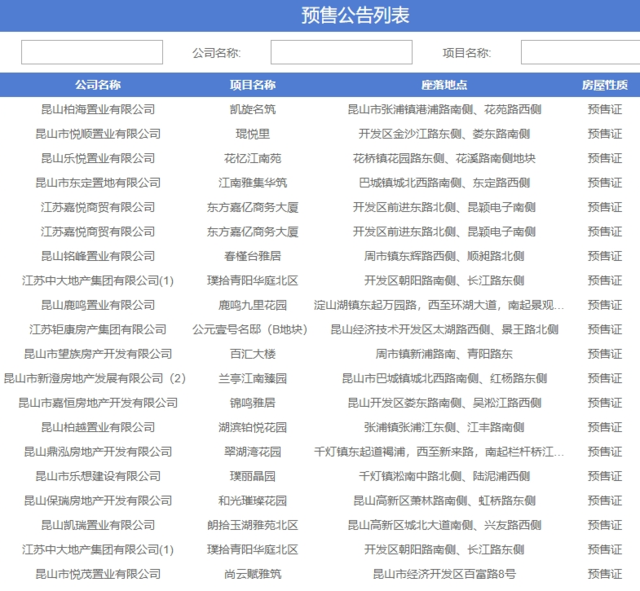Open the 琨悦里 project entry

253,134
